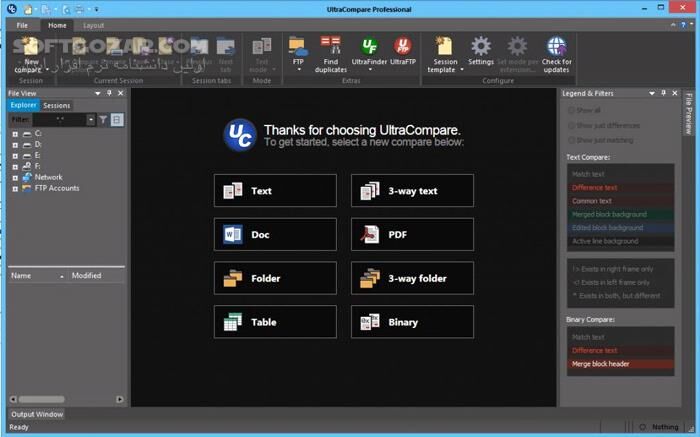Start a new Text compare
Viewport: 700px width, 437px height.
pos(275,191)
